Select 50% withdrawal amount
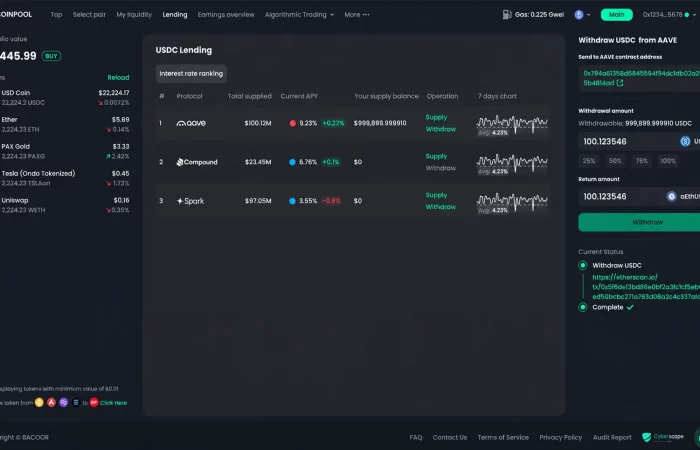 click(615, 161)
